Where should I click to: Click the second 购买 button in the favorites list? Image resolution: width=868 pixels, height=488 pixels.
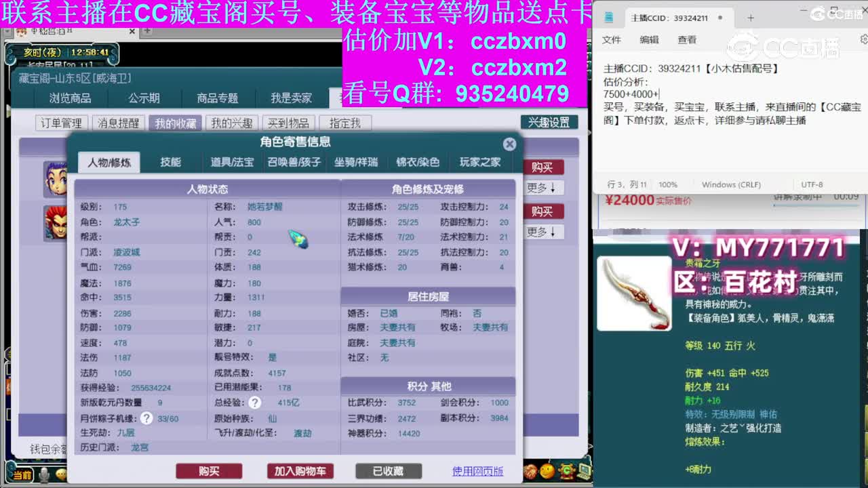pos(543,211)
